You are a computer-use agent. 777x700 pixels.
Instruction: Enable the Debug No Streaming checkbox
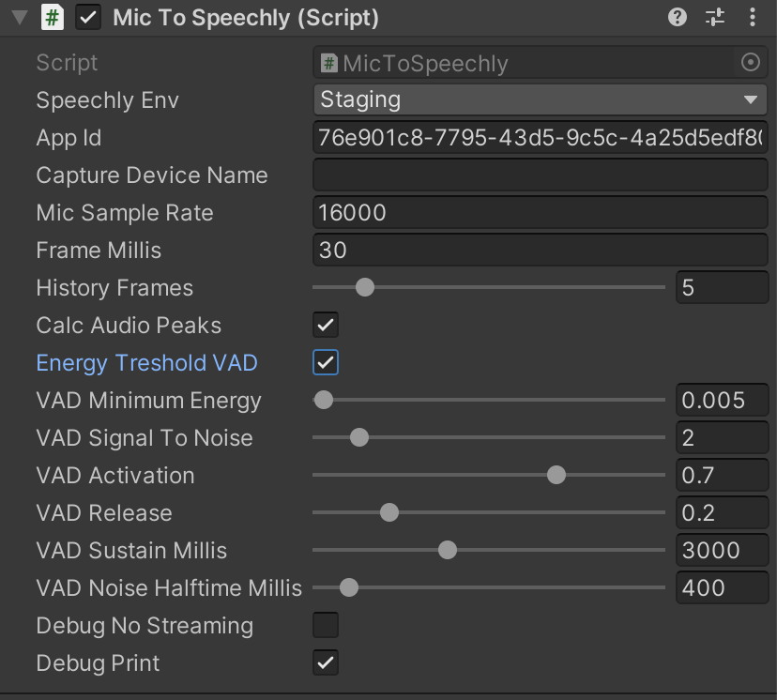(x=326, y=625)
